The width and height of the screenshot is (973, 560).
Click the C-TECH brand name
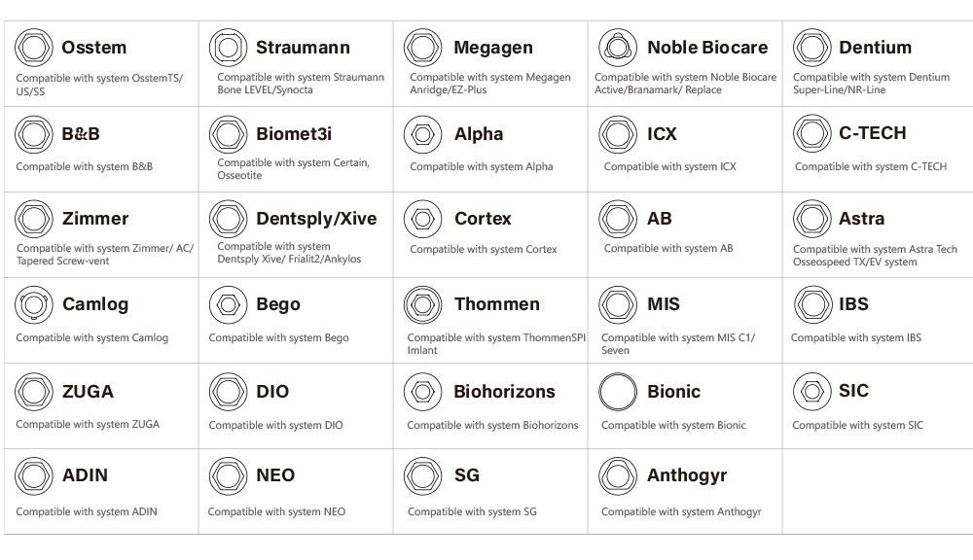click(x=872, y=133)
